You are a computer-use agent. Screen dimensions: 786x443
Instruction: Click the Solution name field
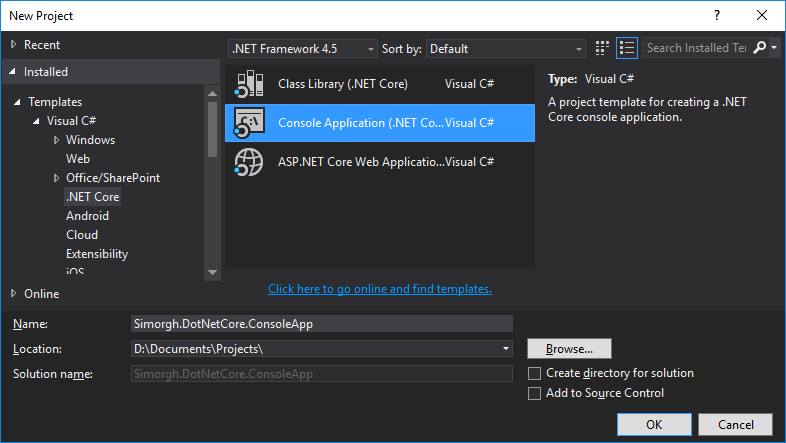(x=321, y=374)
